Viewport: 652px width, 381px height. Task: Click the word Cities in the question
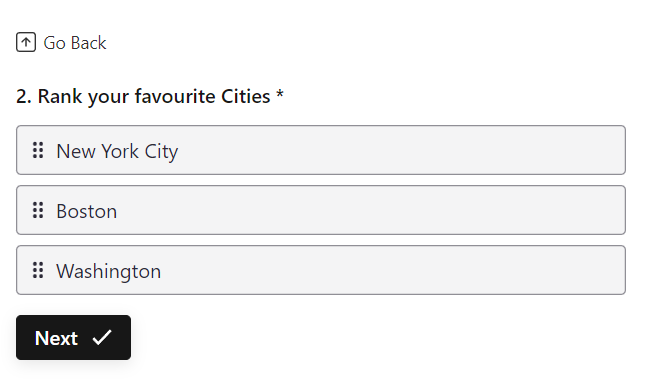246,96
